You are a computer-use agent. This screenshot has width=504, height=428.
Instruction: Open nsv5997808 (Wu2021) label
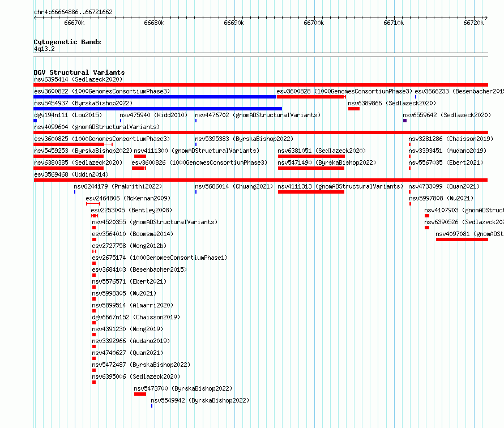(441, 198)
